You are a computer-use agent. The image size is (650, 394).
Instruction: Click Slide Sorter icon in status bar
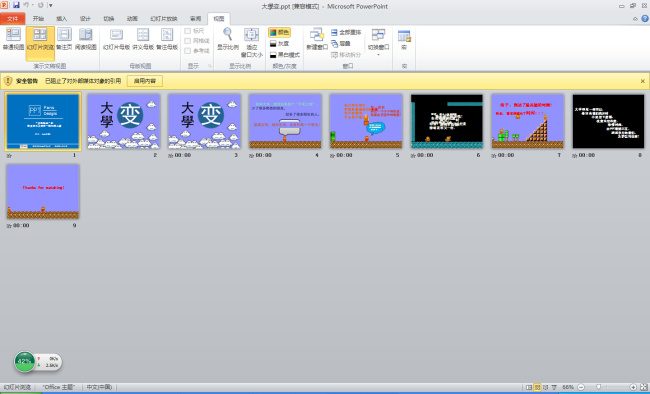pos(537,387)
